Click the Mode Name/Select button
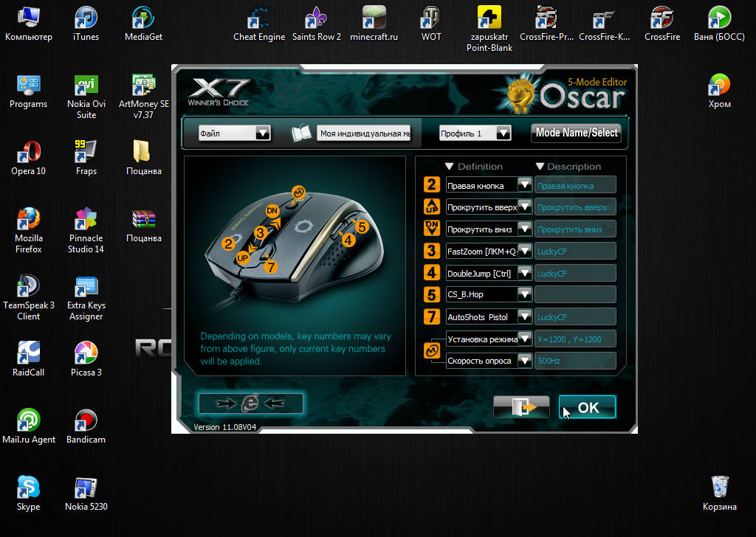 click(x=576, y=133)
